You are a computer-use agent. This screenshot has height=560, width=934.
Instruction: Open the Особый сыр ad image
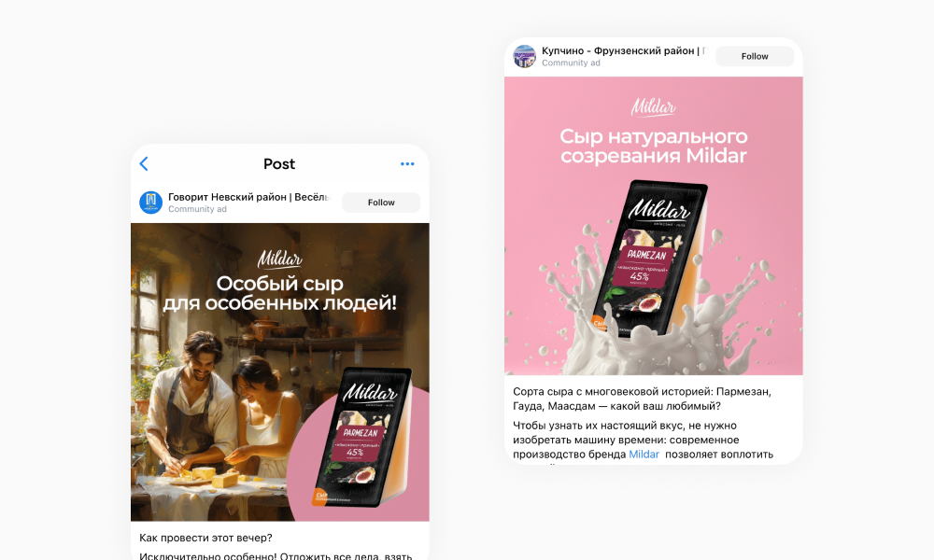[280, 372]
